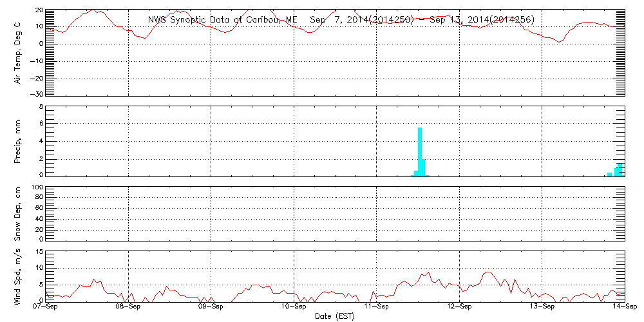Click the "14-Sep" date tick label
The width and height of the screenshot is (644, 322).
coord(625,308)
